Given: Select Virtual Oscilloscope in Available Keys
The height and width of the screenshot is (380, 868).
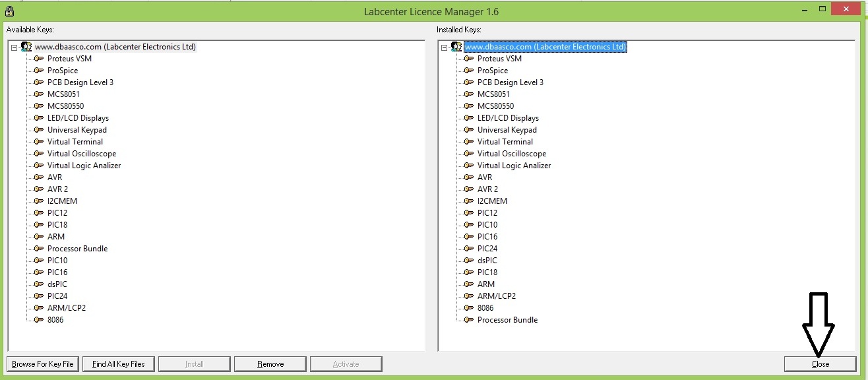Looking at the screenshot, I should (x=82, y=154).
